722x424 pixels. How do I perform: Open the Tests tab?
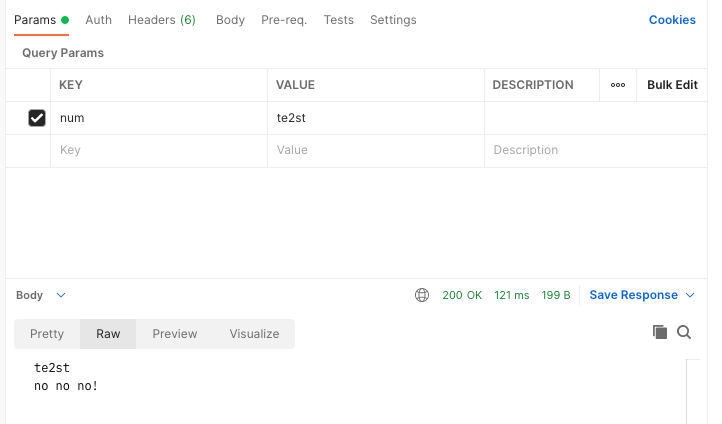(338, 20)
